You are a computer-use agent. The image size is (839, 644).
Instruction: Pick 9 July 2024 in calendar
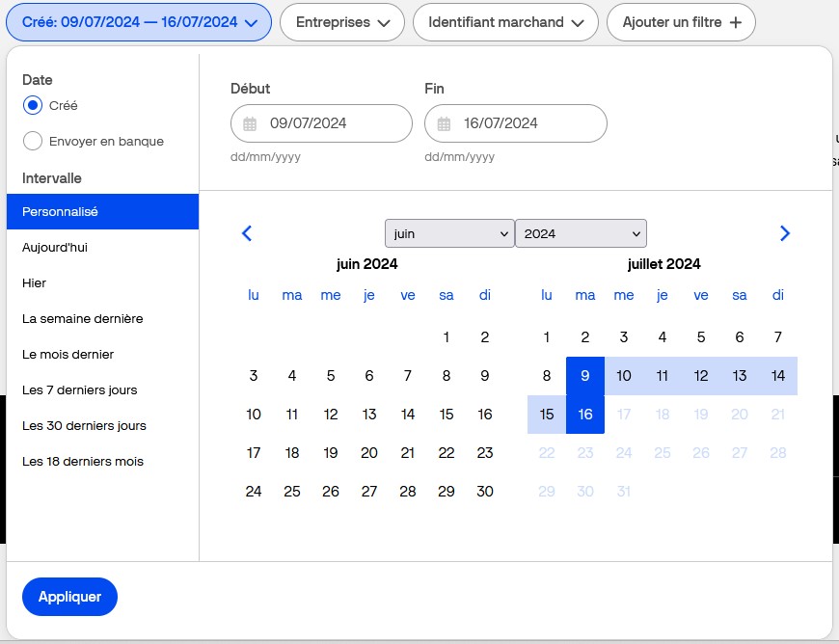[585, 376]
